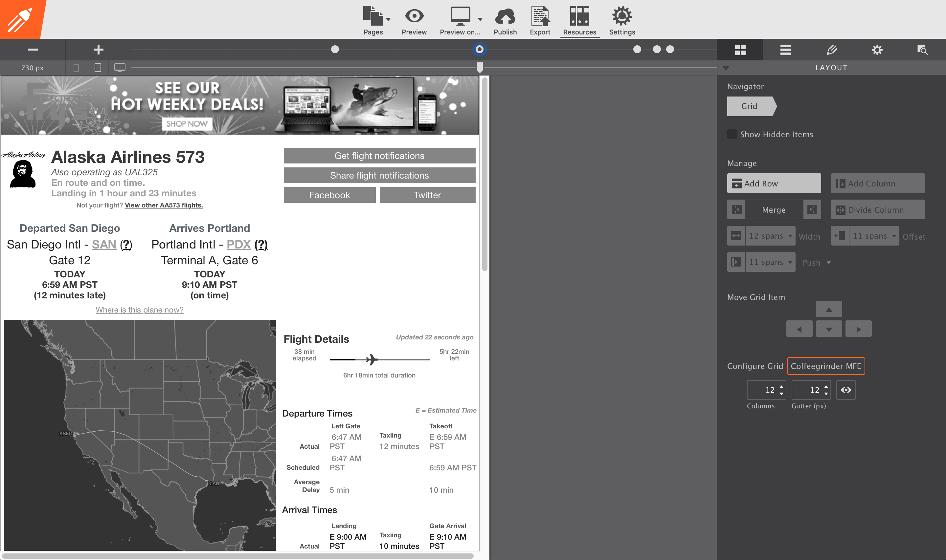This screenshot has width=946, height=560.
Task: Click the Export icon
Action: tap(540, 17)
